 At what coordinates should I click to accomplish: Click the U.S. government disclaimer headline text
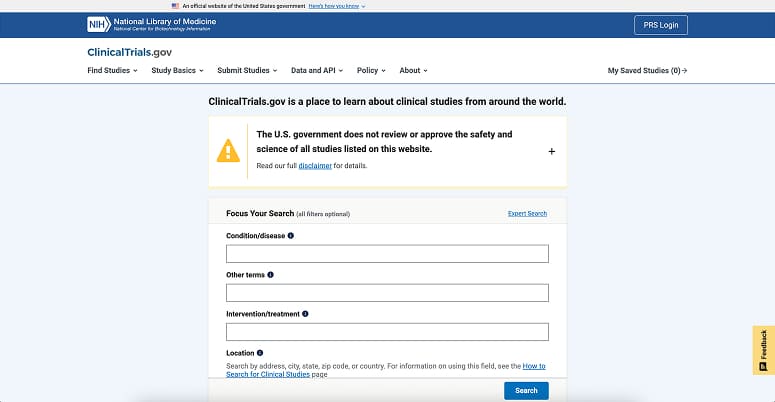pyautogui.click(x=384, y=141)
